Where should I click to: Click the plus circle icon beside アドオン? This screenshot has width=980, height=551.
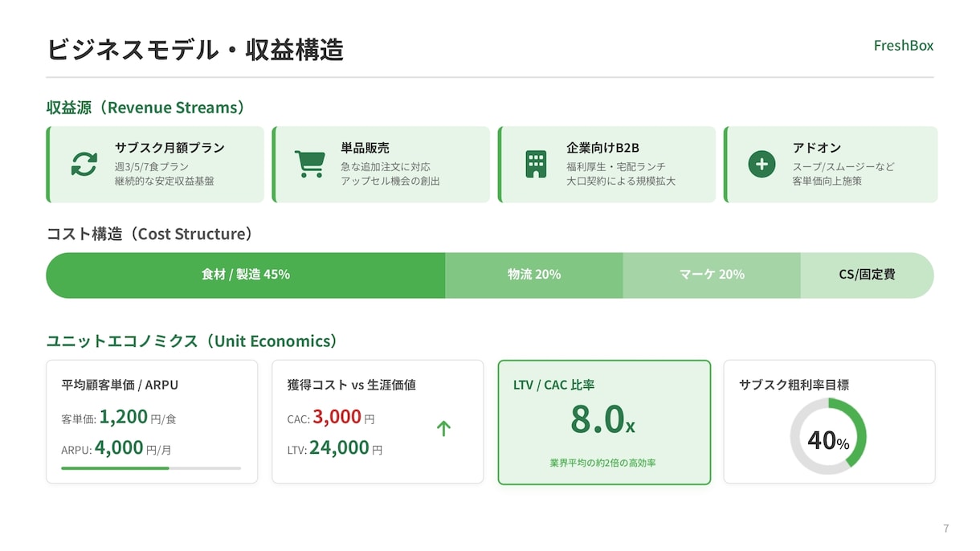[762, 164]
